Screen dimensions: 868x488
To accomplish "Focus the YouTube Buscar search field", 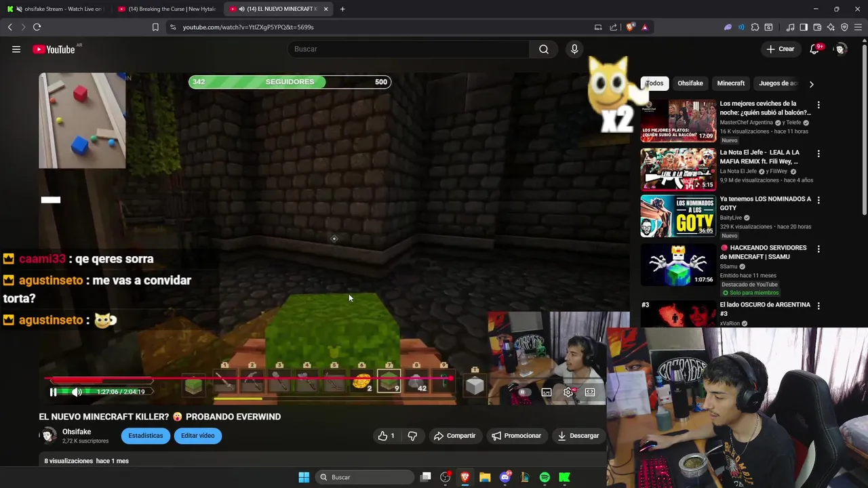I will pyautogui.click(x=409, y=49).
